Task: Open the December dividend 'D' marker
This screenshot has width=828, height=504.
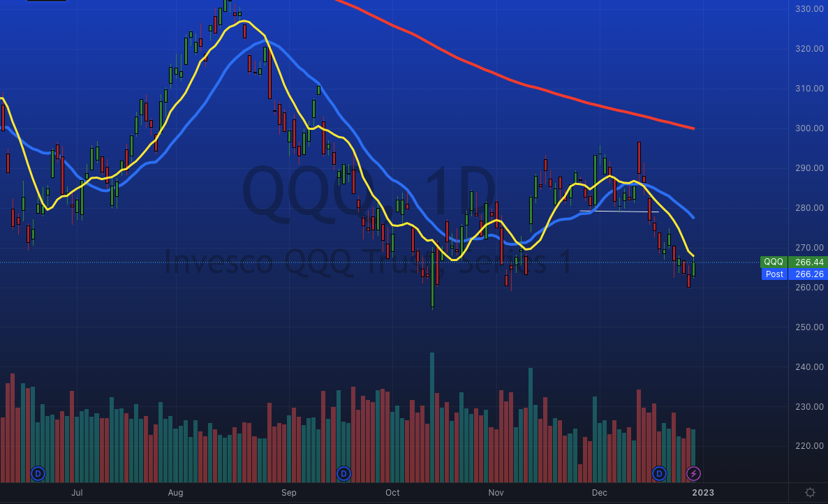Action: coord(659,473)
